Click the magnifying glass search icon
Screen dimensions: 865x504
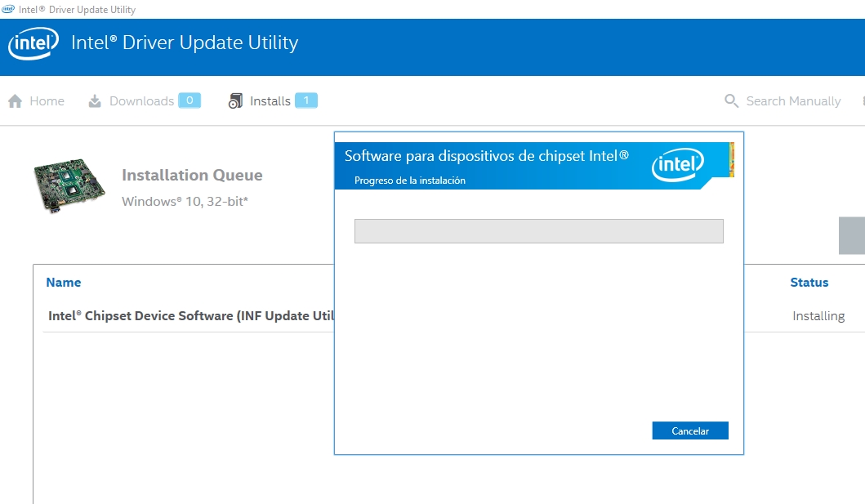(x=731, y=101)
